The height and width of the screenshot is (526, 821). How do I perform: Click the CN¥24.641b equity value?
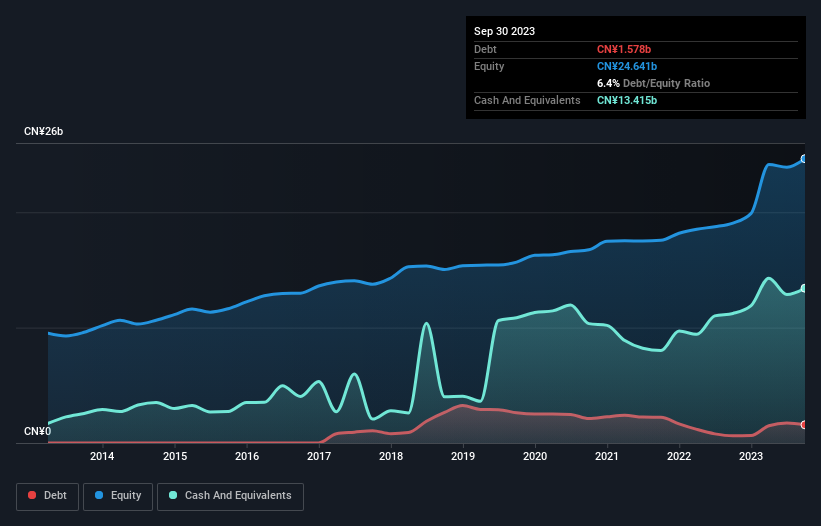pos(627,66)
